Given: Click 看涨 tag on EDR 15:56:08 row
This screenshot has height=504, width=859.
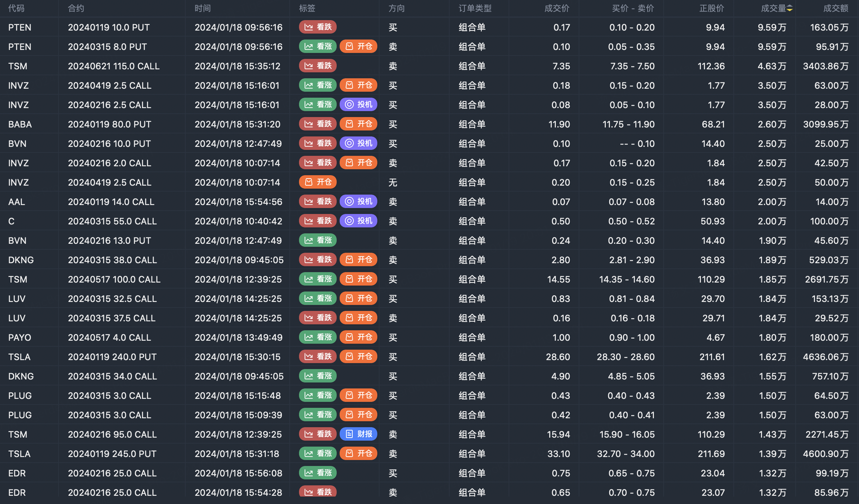Looking at the screenshot, I should click(318, 473).
